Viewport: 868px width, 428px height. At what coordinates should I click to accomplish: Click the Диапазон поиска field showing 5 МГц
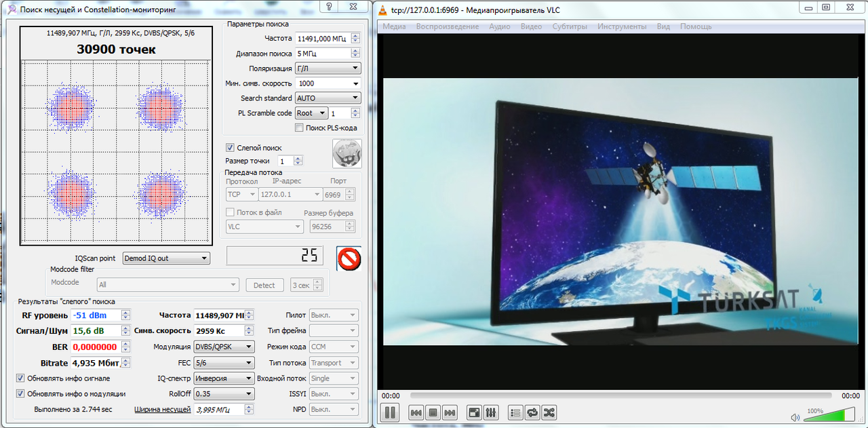[x=323, y=54]
